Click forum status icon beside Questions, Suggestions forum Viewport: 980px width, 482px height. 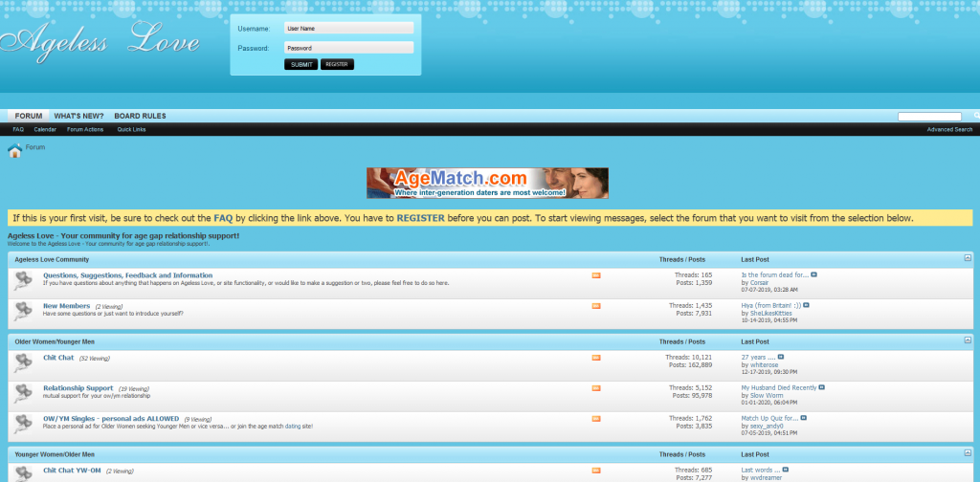[x=24, y=280]
